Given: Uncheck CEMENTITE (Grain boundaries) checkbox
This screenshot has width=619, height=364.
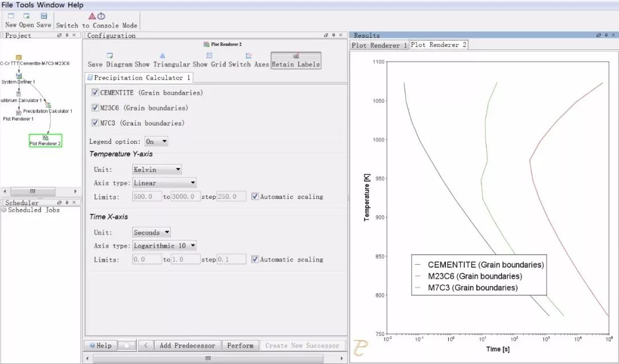Looking at the screenshot, I should (95, 92).
